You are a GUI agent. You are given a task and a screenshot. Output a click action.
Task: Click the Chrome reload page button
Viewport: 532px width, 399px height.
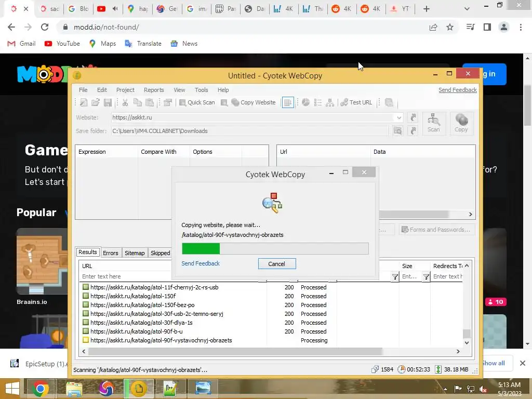(x=45, y=27)
